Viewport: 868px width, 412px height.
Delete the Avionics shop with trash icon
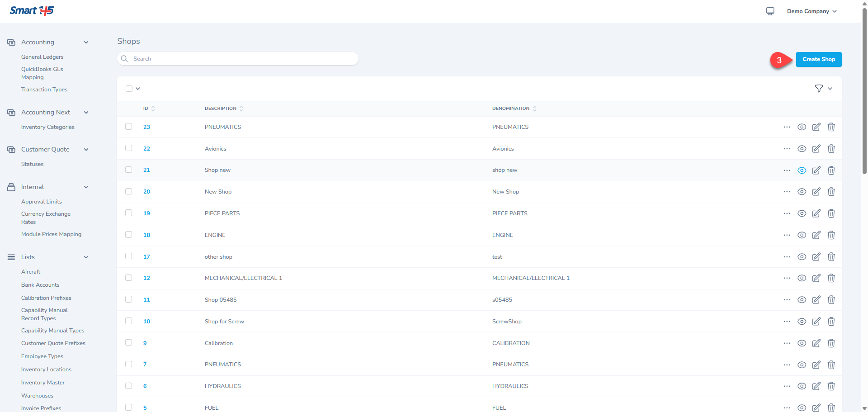831,149
